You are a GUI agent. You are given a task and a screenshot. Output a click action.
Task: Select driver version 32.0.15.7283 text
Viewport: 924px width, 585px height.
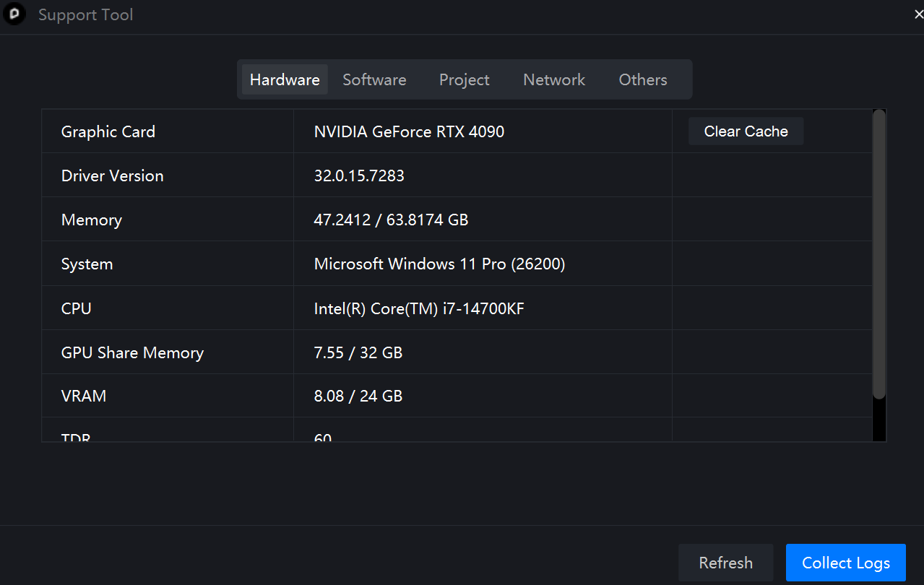point(359,175)
